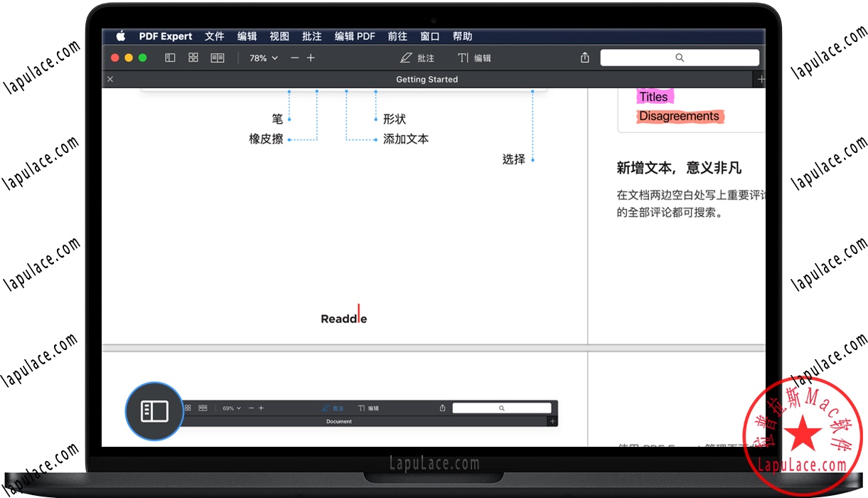The width and height of the screenshot is (868, 498).
Task: Close the Getting Started tab with X
Action: click(x=110, y=79)
